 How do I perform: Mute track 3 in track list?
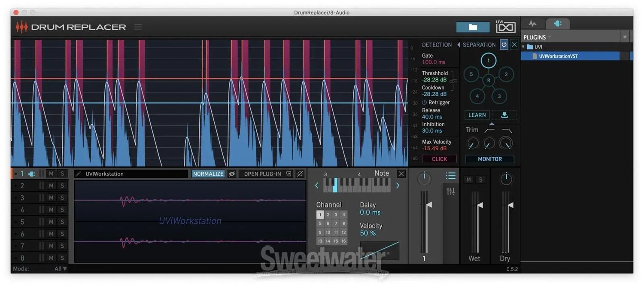[x=51, y=198]
